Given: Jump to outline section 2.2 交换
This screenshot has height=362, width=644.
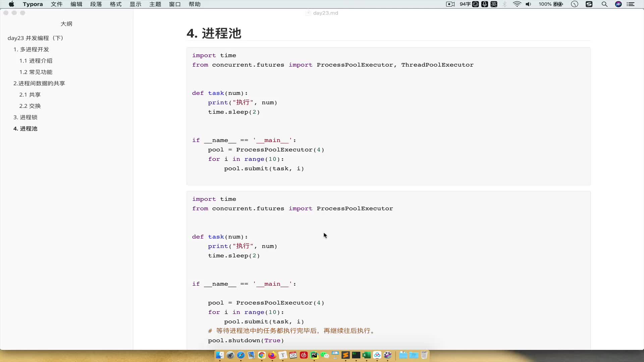Looking at the screenshot, I should [x=30, y=106].
